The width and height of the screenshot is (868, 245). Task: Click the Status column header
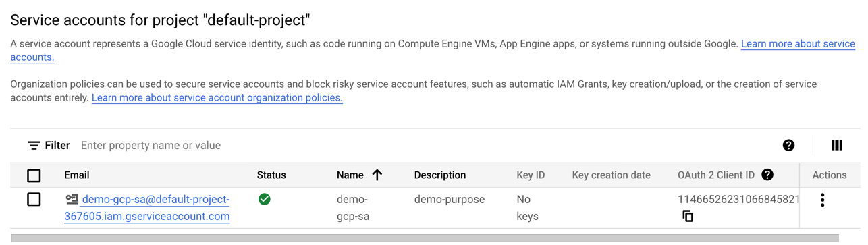click(271, 175)
